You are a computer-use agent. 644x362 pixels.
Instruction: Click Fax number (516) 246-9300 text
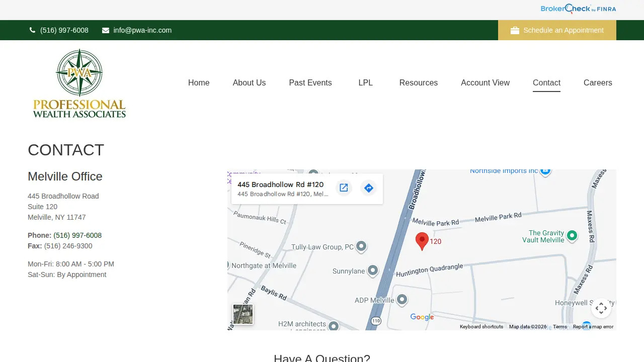tap(68, 246)
